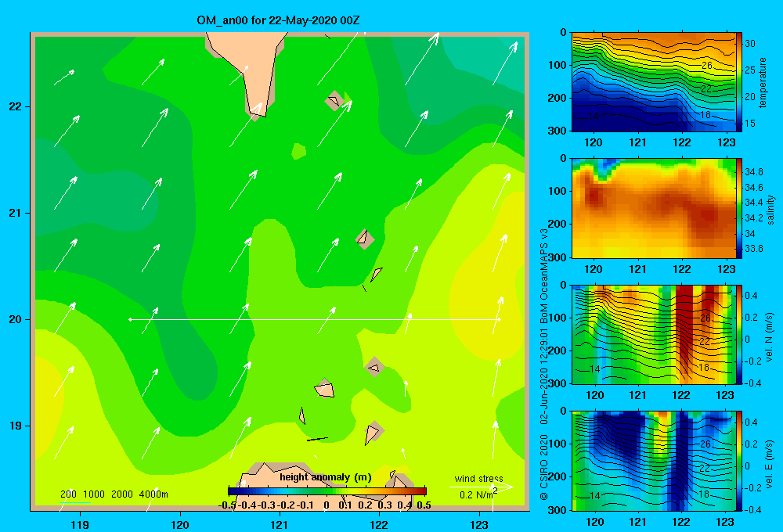This screenshot has height=532, width=783.
Task: Click the '200 1000 2000 4000m' depth legend
Action: [x=114, y=494]
